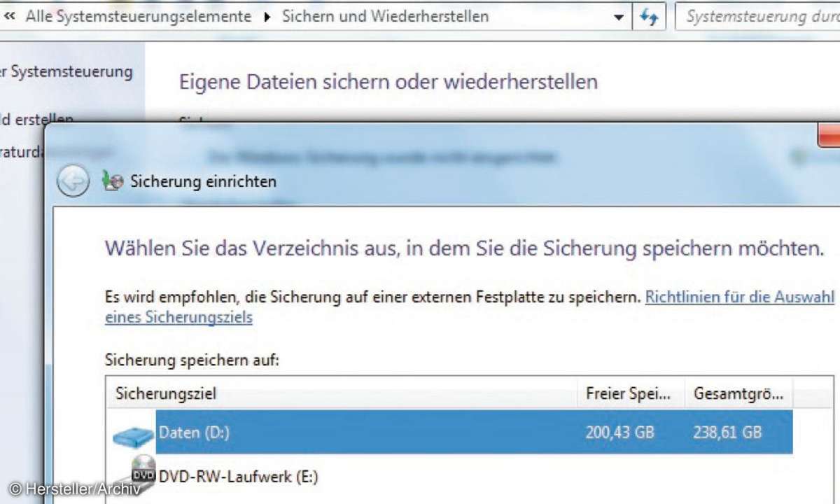Click the Sicherungsziel column header
Screen dimensions: 840x504
coord(342,393)
